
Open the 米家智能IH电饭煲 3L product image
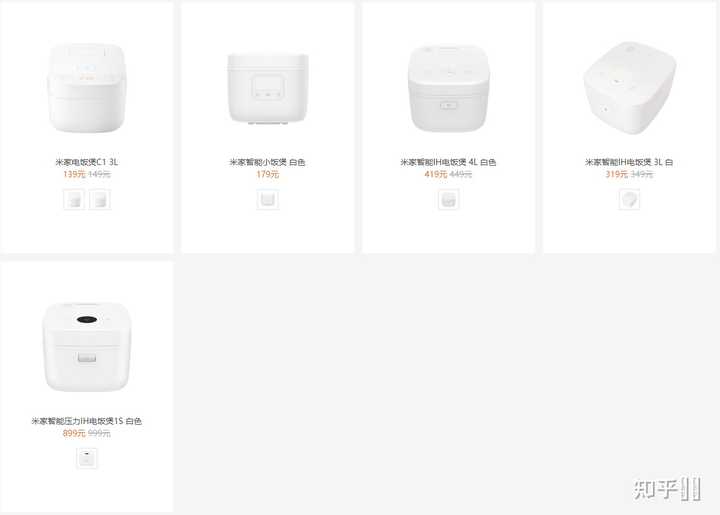click(x=630, y=88)
